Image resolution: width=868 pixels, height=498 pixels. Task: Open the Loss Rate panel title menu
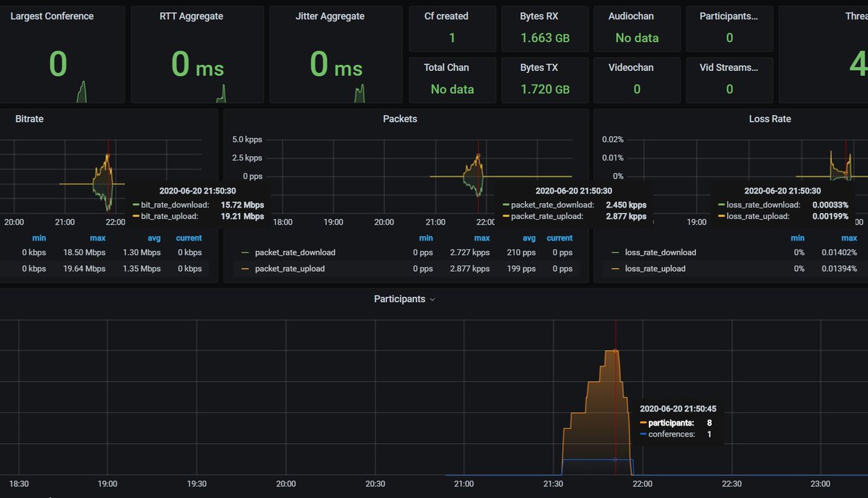[x=770, y=119]
